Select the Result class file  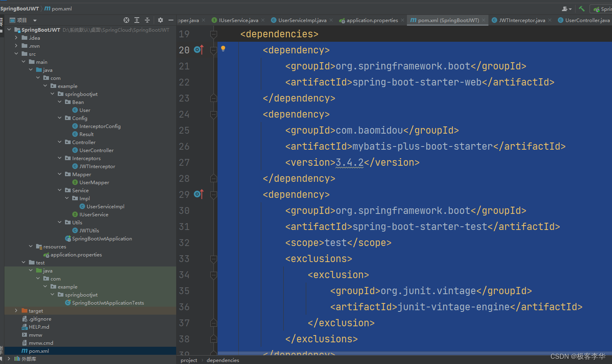pos(86,134)
